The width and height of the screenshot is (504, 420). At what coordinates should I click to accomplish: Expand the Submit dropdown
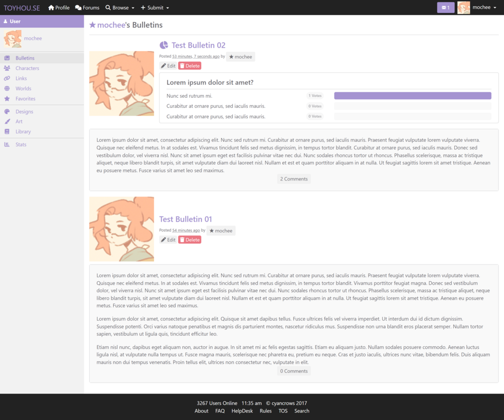pos(154,8)
